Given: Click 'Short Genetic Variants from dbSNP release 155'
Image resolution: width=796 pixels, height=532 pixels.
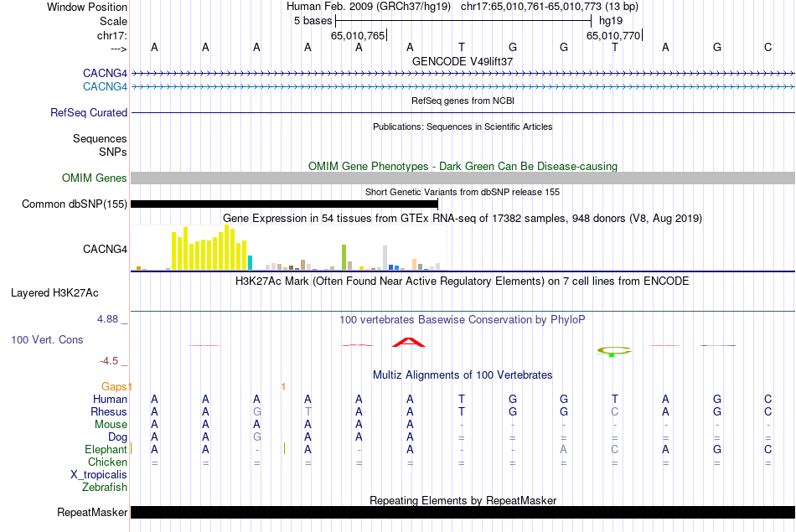Looking at the screenshot, I should click(463, 192).
